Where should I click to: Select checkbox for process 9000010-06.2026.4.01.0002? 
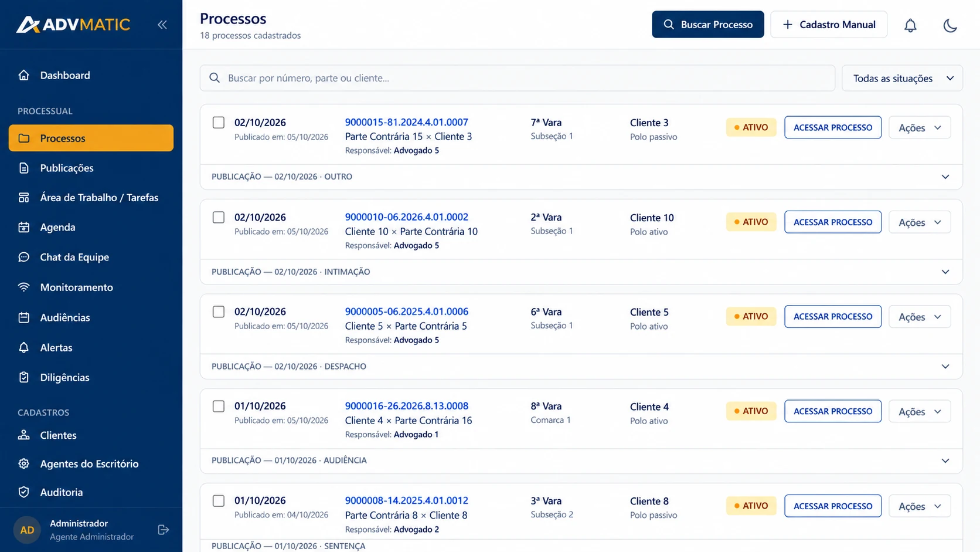219,217
